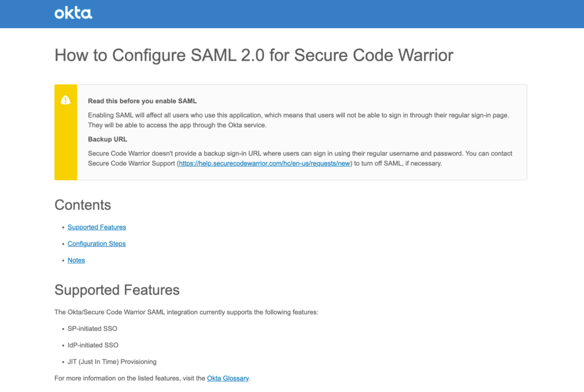Open the Secure Code Warrior support URL
Screen dimensions: 584x392
click(x=264, y=163)
